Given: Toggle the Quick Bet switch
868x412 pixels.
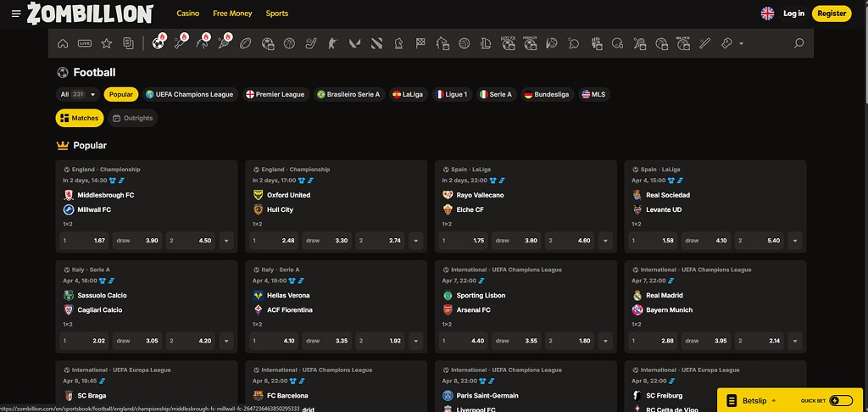Looking at the screenshot, I should click(841, 400).
